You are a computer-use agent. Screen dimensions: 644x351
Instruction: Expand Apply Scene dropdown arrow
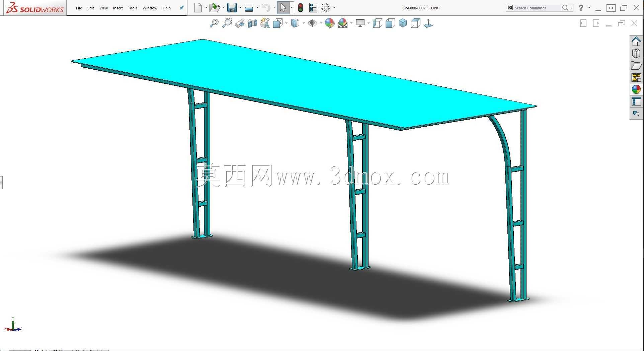point(351,23)
